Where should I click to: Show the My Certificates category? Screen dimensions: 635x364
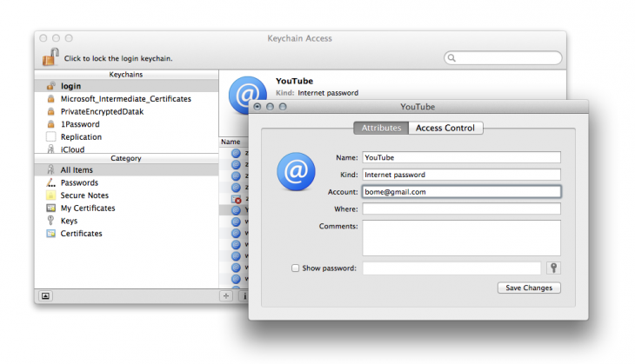click(126, 208)
